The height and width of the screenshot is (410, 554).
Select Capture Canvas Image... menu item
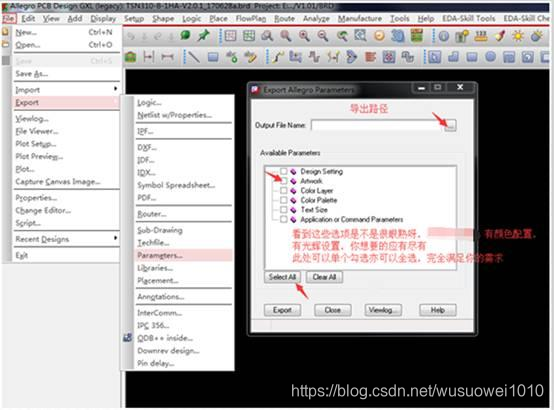click(66, 182)
